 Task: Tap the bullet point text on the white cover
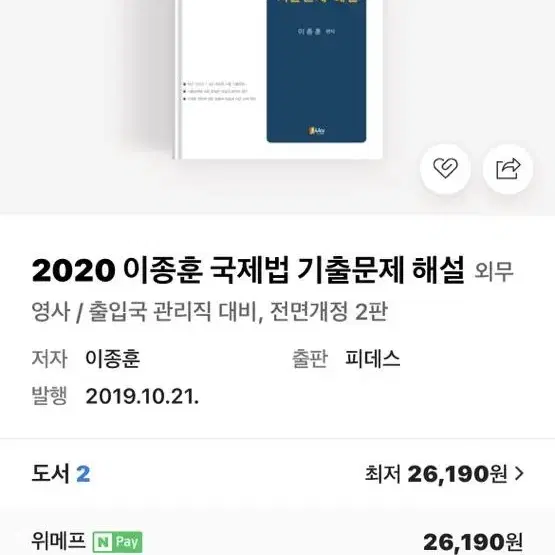click(219, 91)
